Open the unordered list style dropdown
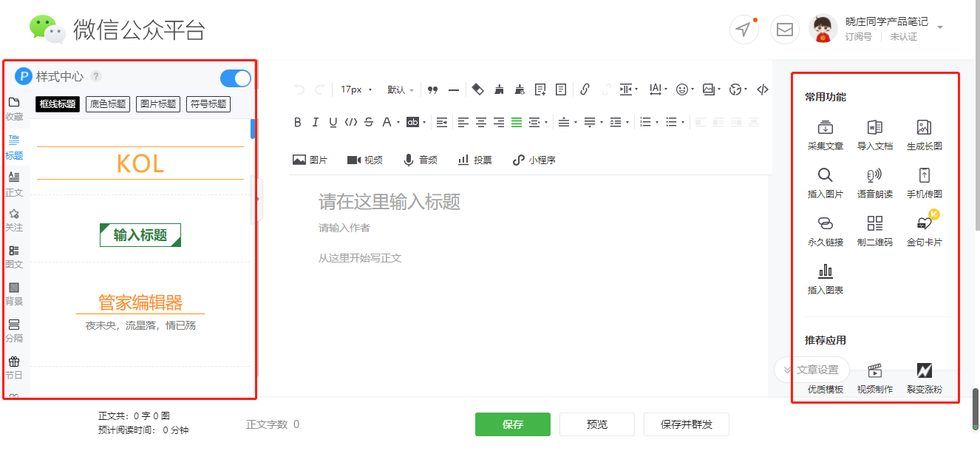This screenshot has width=980, height=451. [675, 122]
